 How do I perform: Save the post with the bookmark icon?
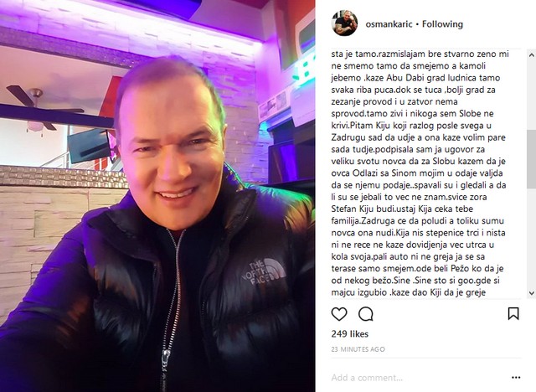513,313
